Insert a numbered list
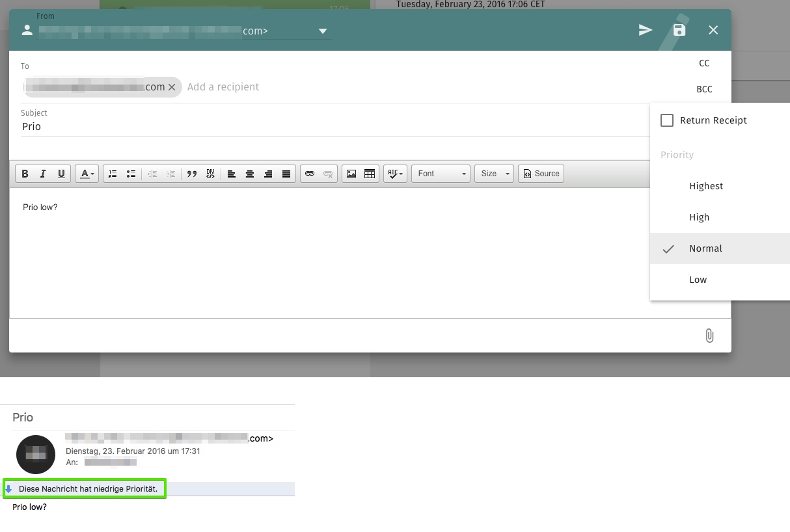Screen dimensions: 790x532 pos(113,174)
